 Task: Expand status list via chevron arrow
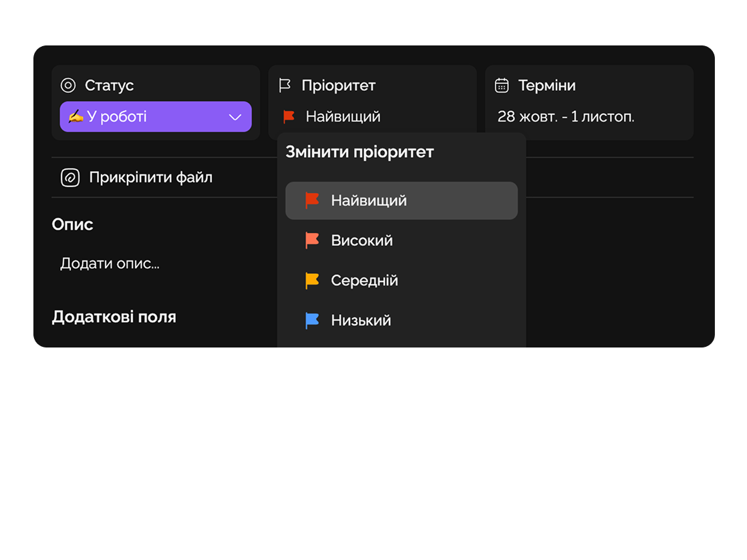pyautogui.click(x=235, y=118)
